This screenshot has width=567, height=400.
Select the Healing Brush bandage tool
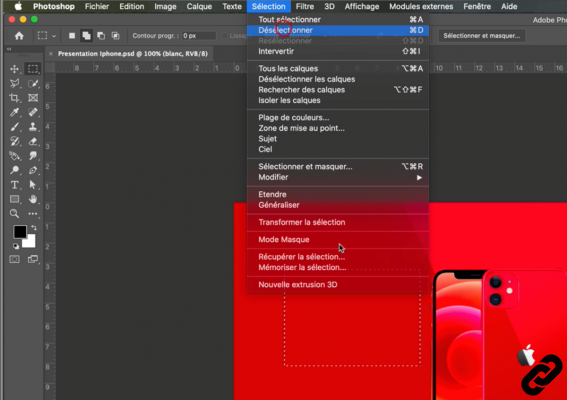(33, 112)
